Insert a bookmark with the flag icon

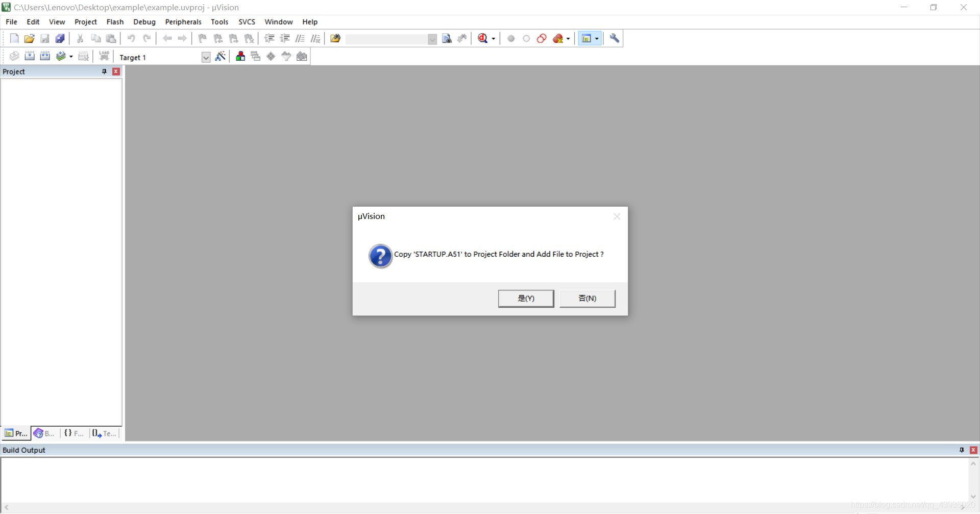(x=203, y=38)
